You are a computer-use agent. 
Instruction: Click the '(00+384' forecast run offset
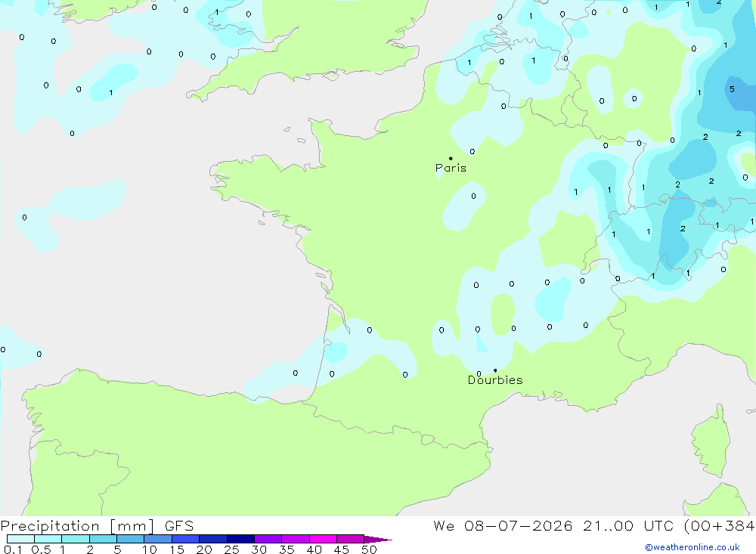point(720,526)
